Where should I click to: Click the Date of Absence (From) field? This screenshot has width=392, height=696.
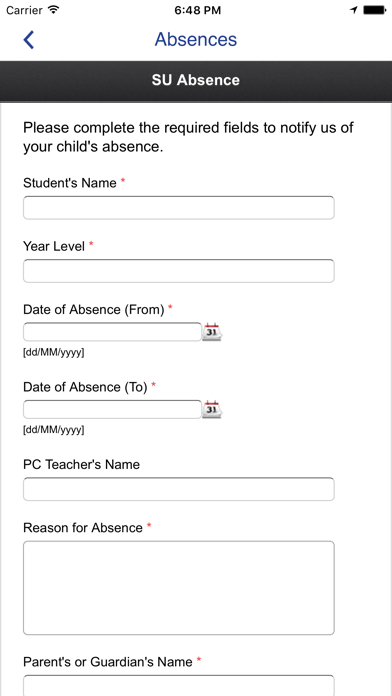pos(112,332)
